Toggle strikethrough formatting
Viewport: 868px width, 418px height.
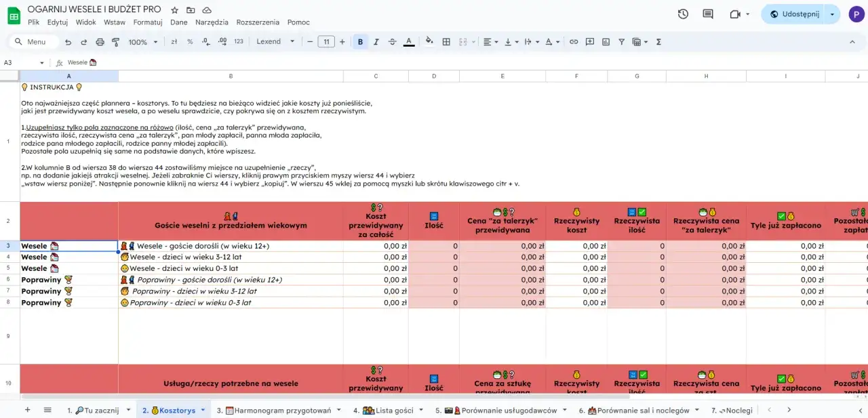[393, 41]
